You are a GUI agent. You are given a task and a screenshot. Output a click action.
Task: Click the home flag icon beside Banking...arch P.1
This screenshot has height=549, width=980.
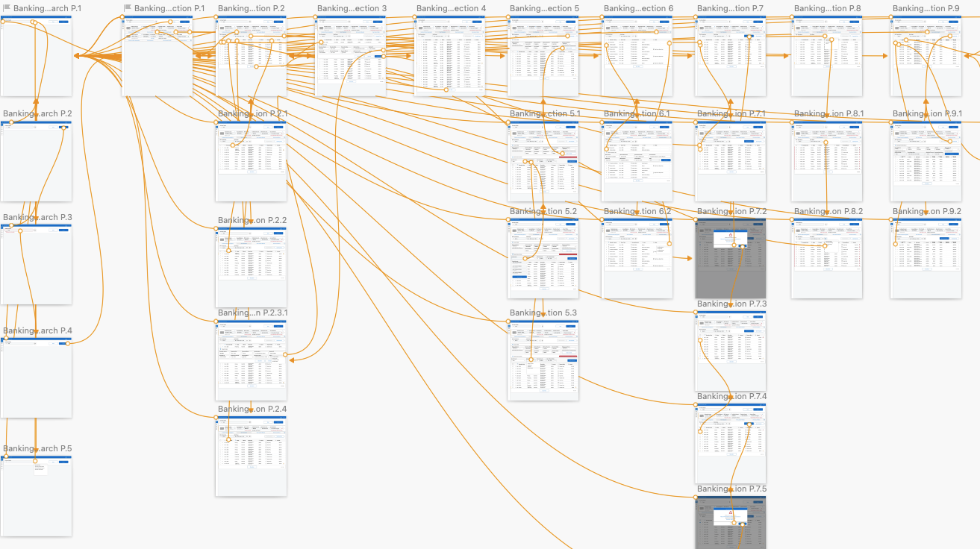tap(7, 8)
